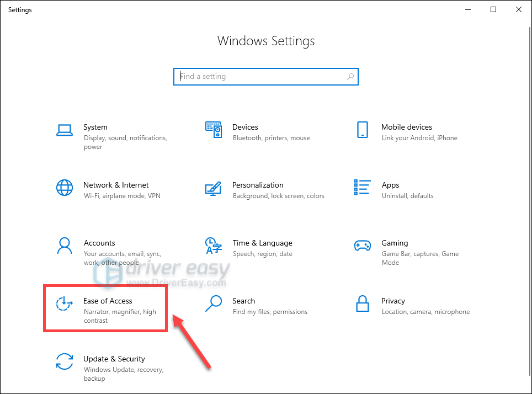Select the Time & Language icon
The width and height of the screenshot is (532, 394).
pos(213,246)
